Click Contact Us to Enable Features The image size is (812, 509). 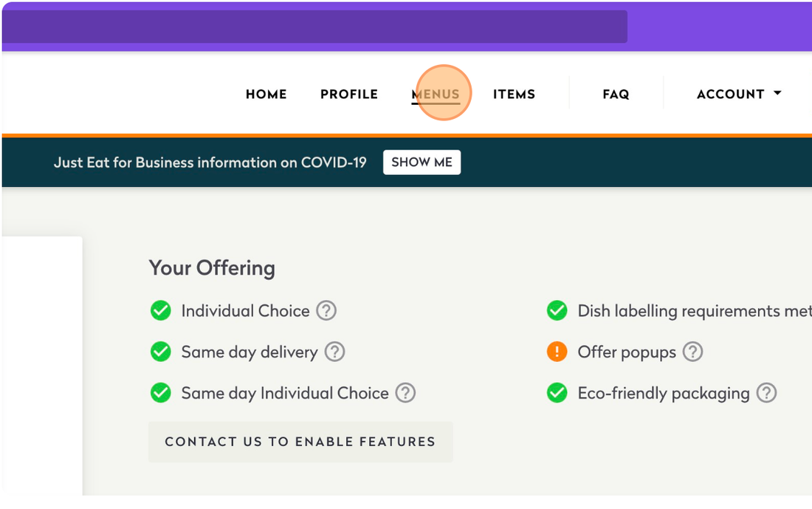tap(300, 442)
